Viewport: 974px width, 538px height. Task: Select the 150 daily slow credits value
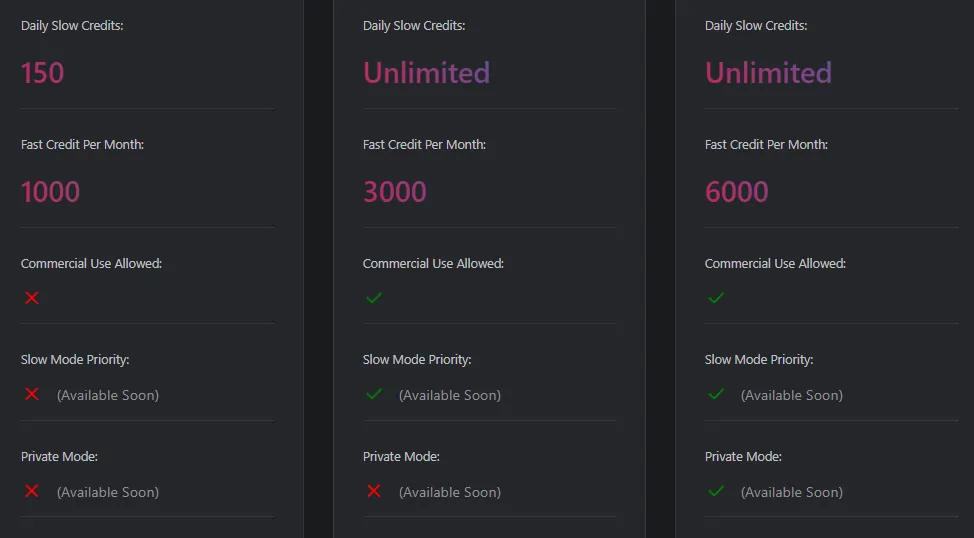coord(43,73)
